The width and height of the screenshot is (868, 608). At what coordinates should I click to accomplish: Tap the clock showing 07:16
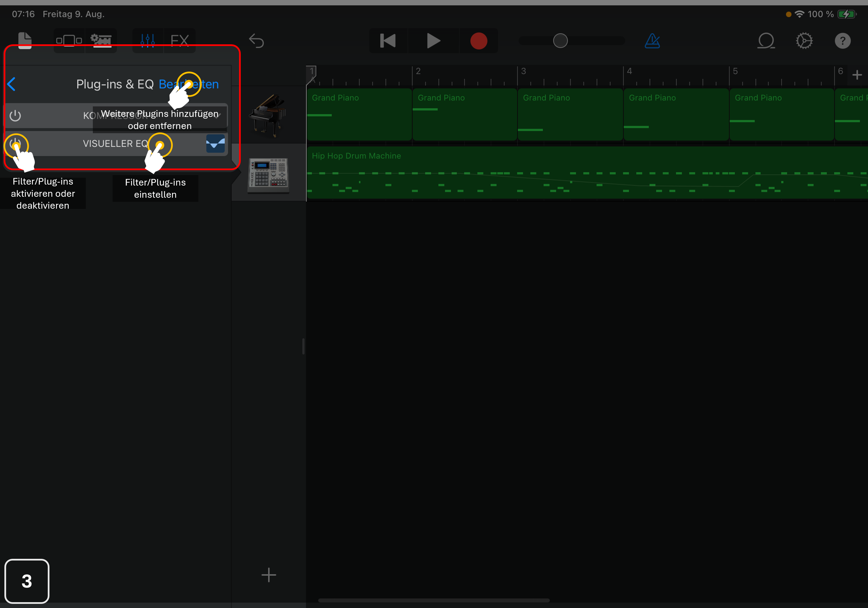tap(23, 14)
